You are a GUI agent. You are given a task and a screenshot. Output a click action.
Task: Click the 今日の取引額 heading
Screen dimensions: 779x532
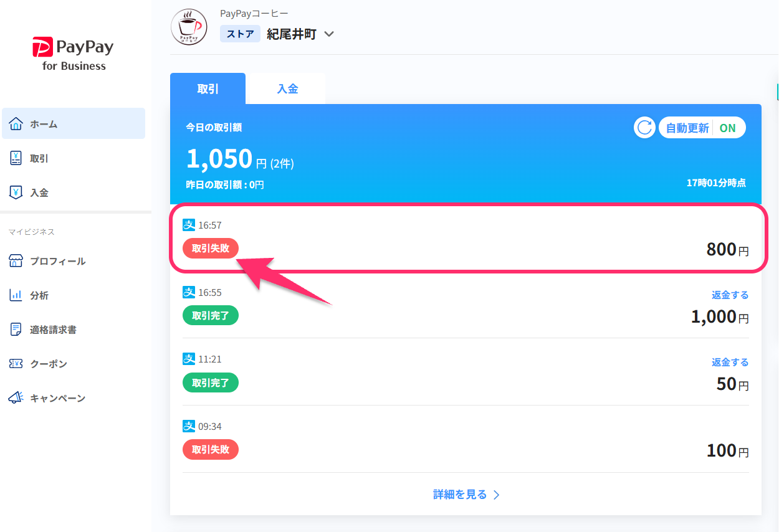[214, 128]
